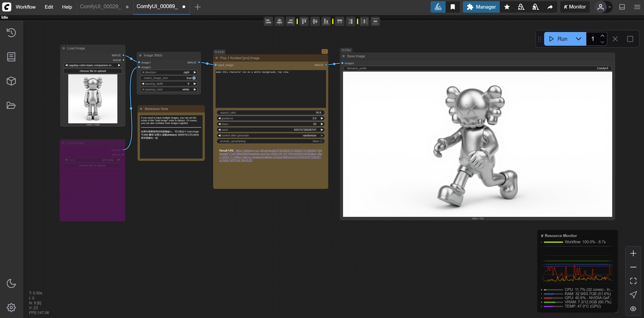Align selected nodes to vertical center

point(315,22)
